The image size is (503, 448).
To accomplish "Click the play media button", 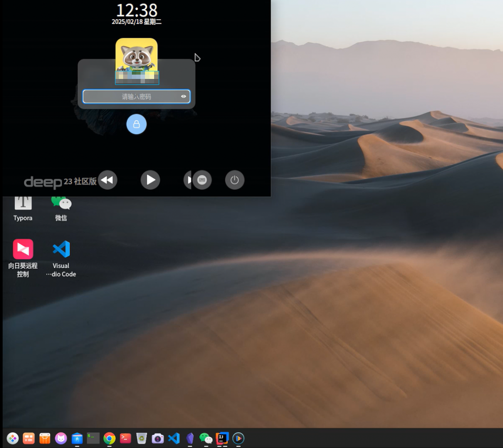I will 151,180.
